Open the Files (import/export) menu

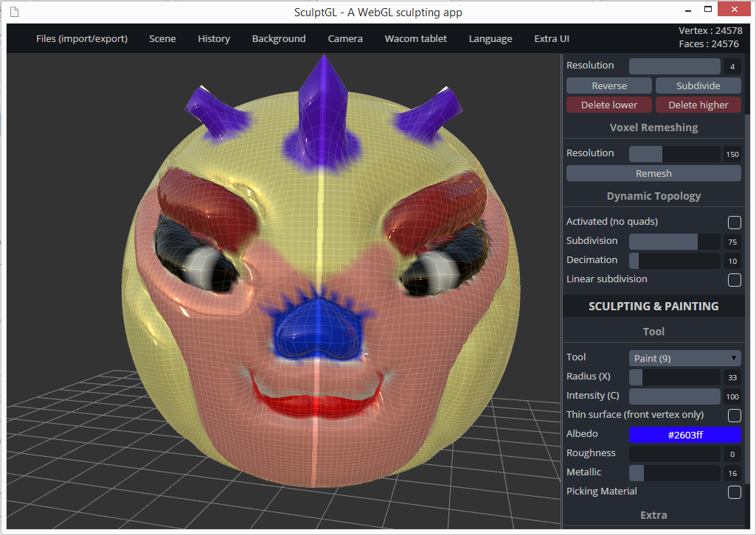point(82,38)
